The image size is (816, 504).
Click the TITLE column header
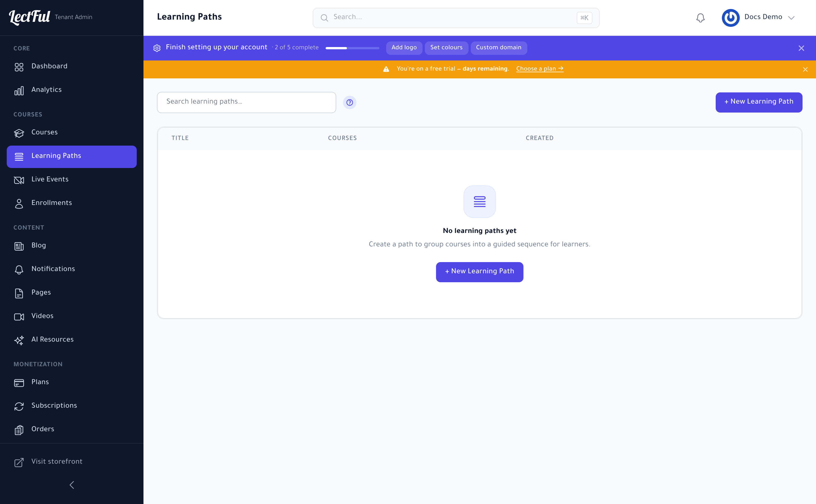[180, 138]
